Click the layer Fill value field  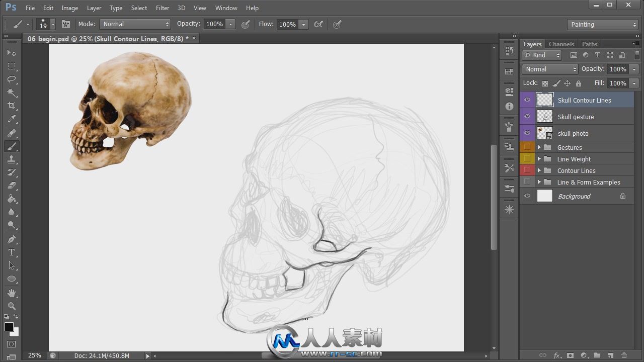coord(618,83)
